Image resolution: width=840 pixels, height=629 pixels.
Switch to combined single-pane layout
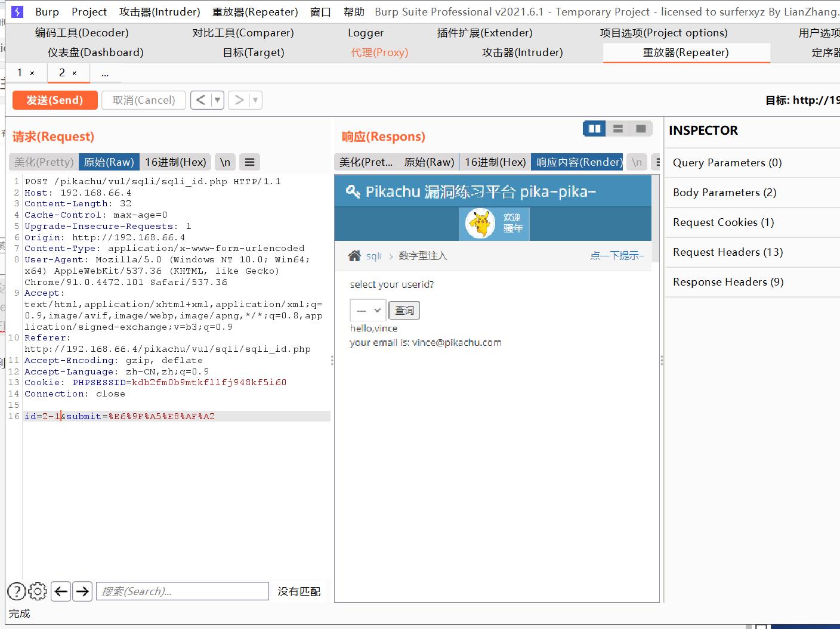pos(641,129)
